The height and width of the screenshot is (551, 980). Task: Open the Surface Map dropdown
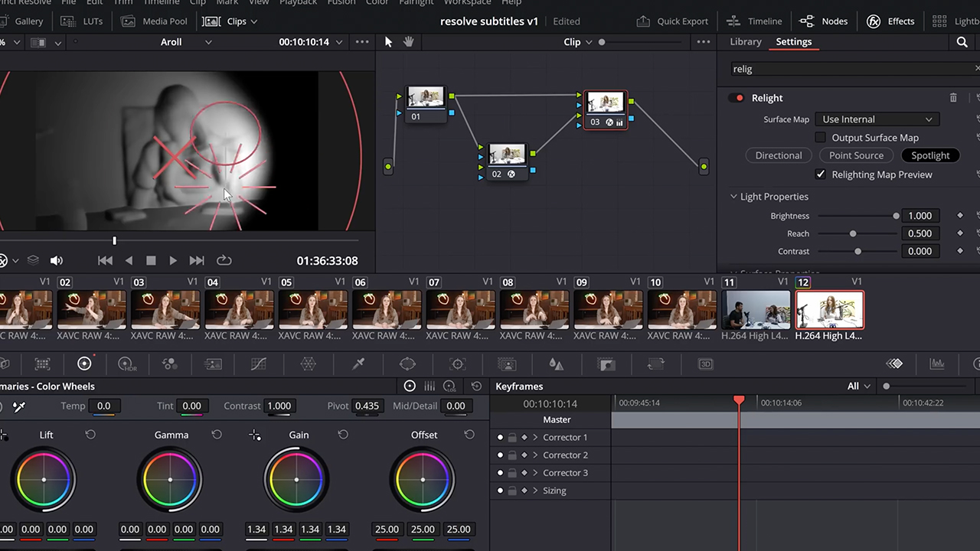coord(877,119)
